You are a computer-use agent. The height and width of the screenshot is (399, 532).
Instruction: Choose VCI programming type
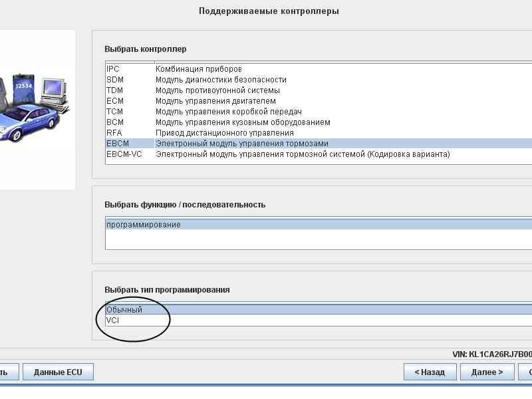(319, 321)
